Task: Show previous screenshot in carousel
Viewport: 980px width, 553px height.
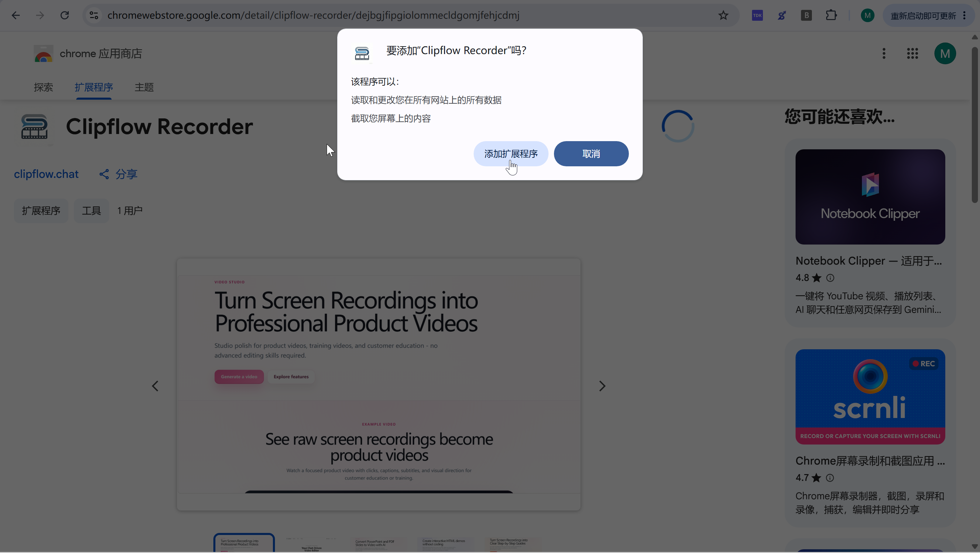Action: (x=155, y=386)
